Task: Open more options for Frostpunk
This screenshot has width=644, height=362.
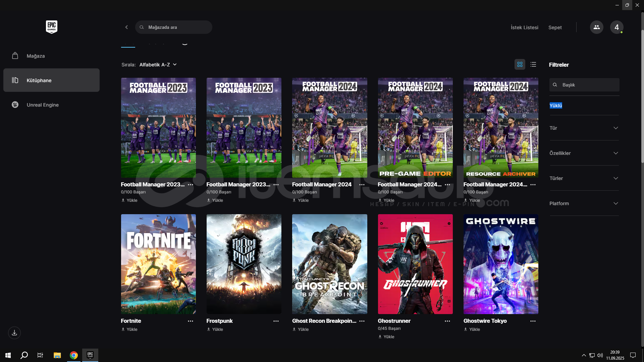Action: click(x=276, y=321)
